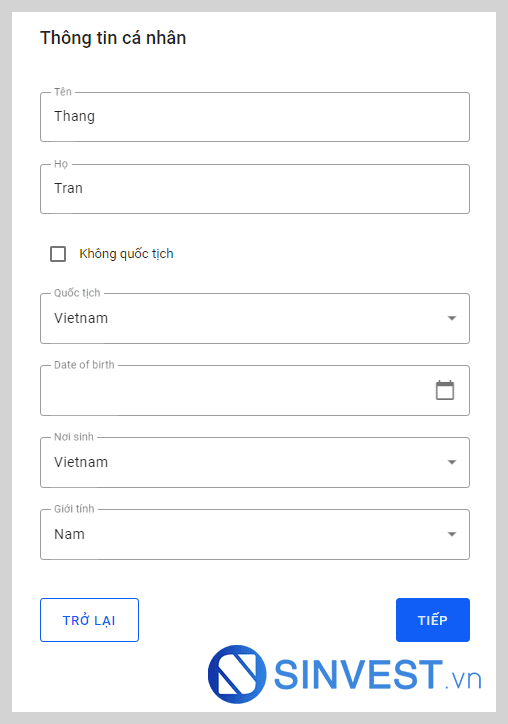Expand the Giới tính dropdown arrow
The width and height of the screenshot is (508, 724).
coord(452,534)
